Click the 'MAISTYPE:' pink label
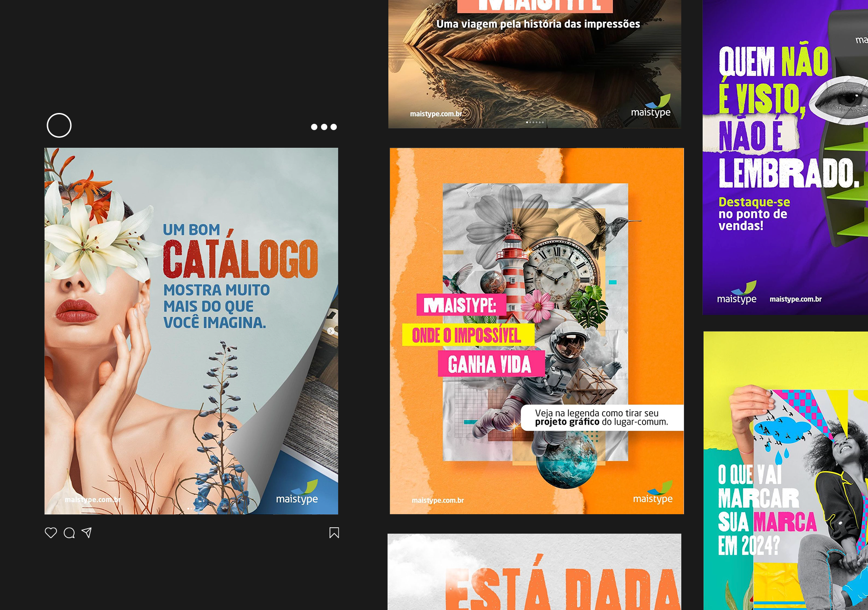 pos(461,305)
